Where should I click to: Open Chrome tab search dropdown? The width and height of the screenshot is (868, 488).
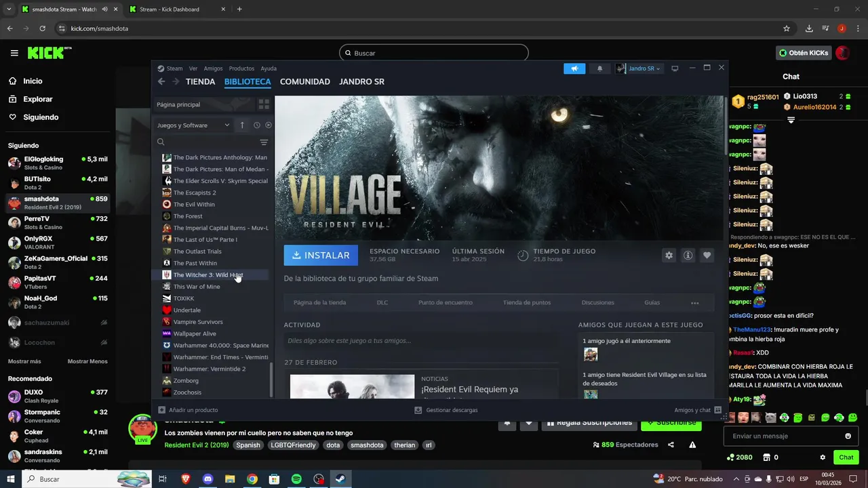(9, 9)
